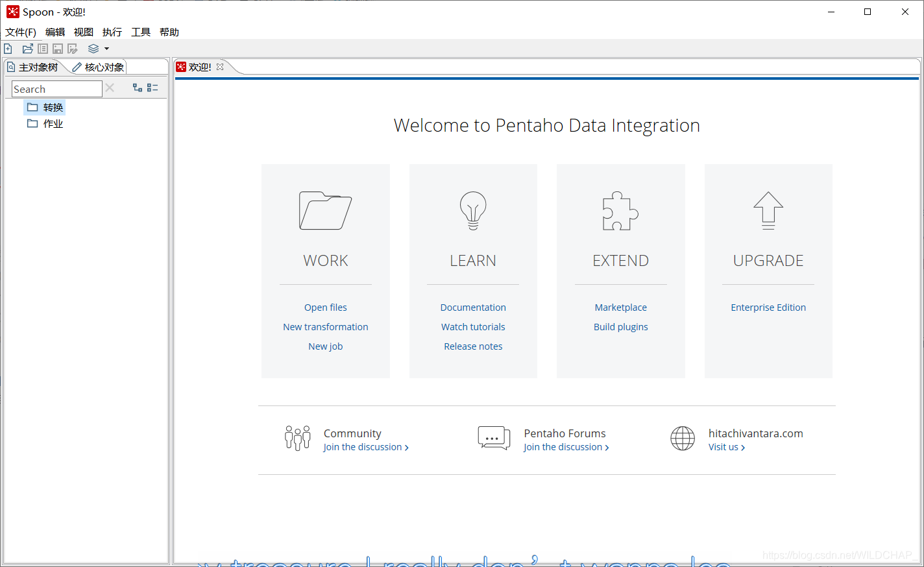Clear the search with the X icon

110,88
